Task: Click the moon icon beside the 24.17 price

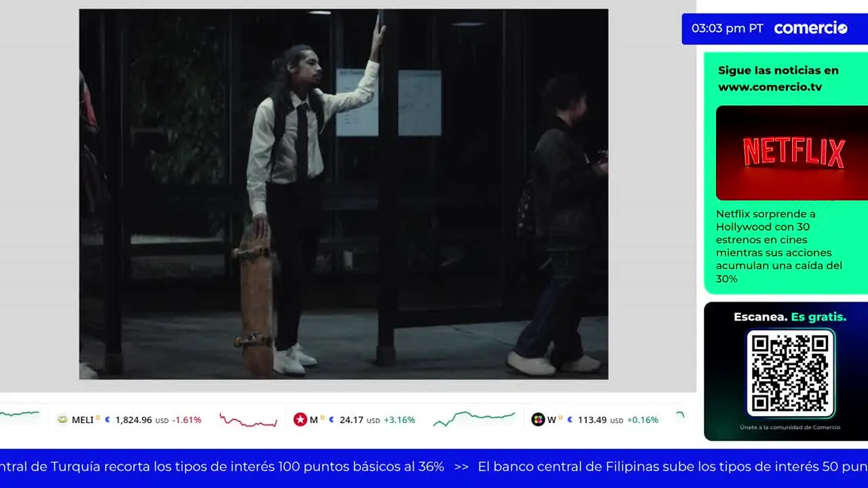Action: (x=332, y=420)
